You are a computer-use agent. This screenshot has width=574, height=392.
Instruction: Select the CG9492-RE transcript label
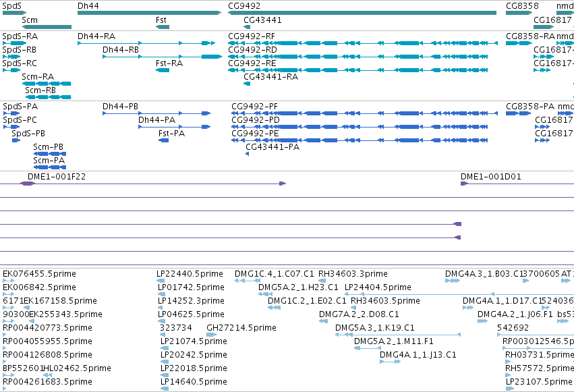[x=252, y=63]
